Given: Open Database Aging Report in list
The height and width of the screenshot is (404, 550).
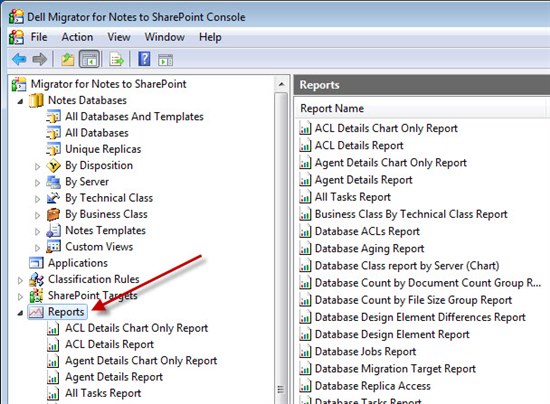Looking at the screenshot, I should click(x=369, y=249).
